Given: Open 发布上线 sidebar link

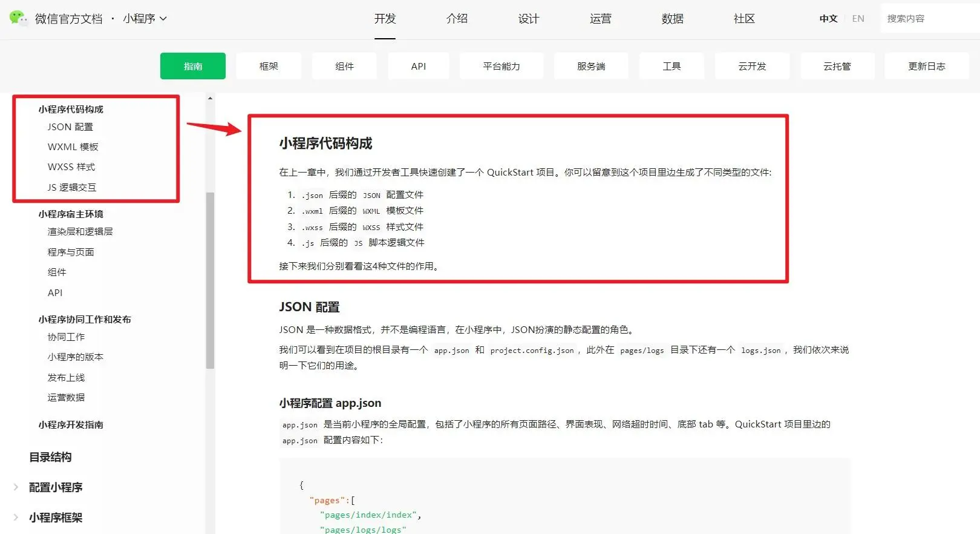Looking at the screenshot, I should pyautogui.click(x=66, y=377).
